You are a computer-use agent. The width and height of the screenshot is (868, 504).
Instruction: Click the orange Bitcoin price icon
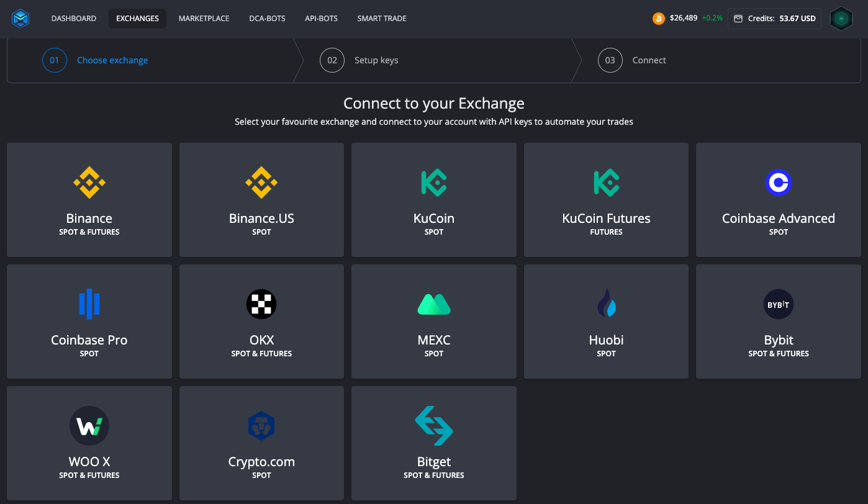click(659, 19)
